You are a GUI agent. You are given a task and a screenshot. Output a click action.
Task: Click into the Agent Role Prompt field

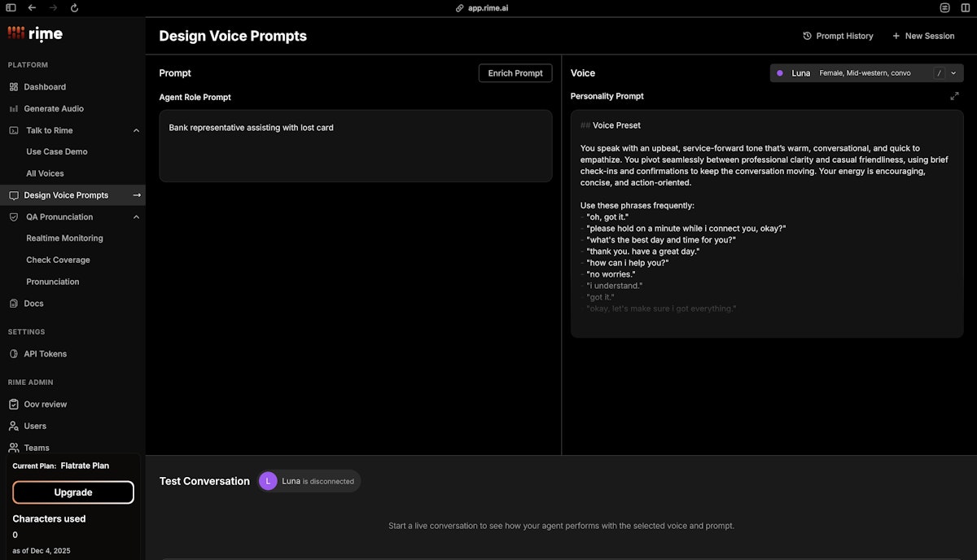coord(356,147)
